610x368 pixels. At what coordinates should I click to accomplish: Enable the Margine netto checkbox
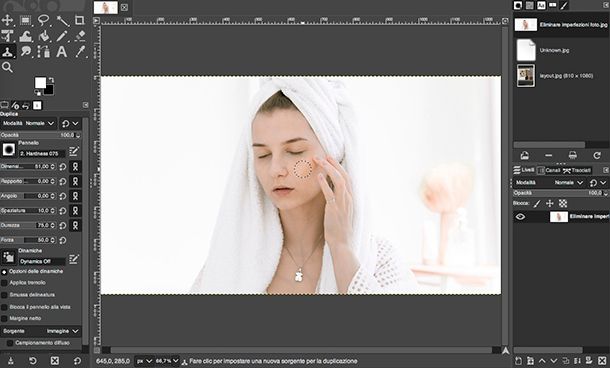(x=4, y=319)
